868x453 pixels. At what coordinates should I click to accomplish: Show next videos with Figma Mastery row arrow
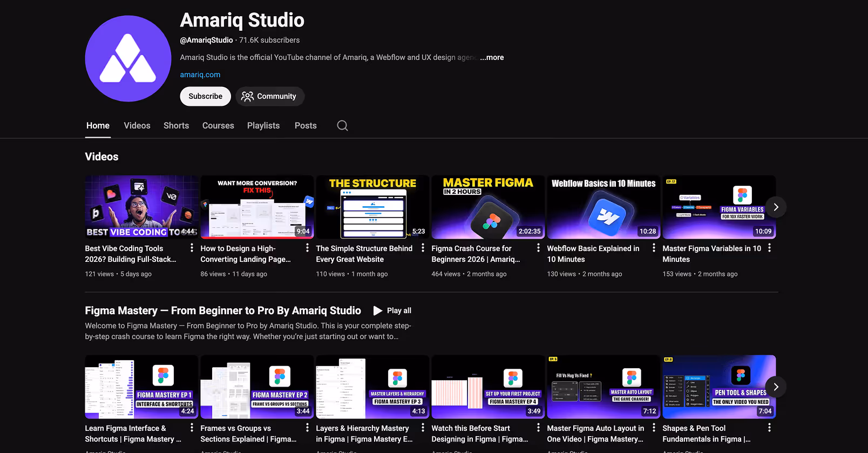click(776, 387)
